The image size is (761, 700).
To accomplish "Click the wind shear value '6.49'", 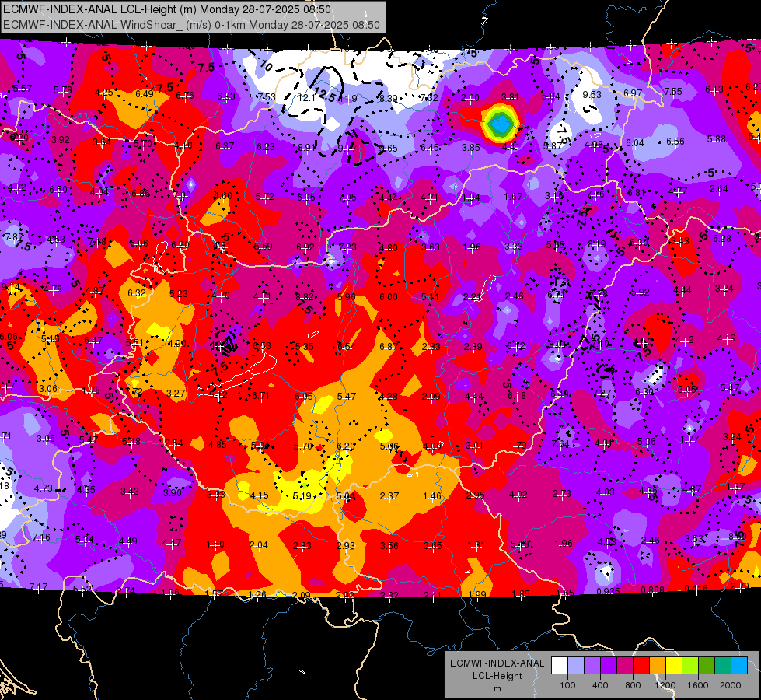I will coord(145,94).
